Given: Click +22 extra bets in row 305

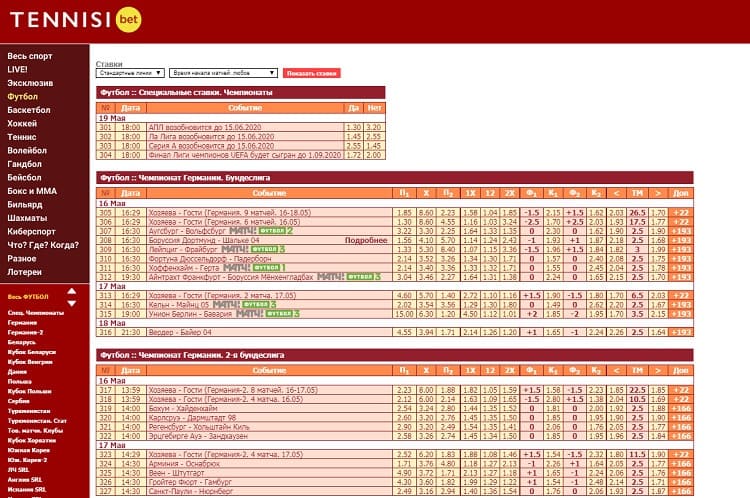Looking at the screenshot, I should pyautogui.click(x=681, y=213).
